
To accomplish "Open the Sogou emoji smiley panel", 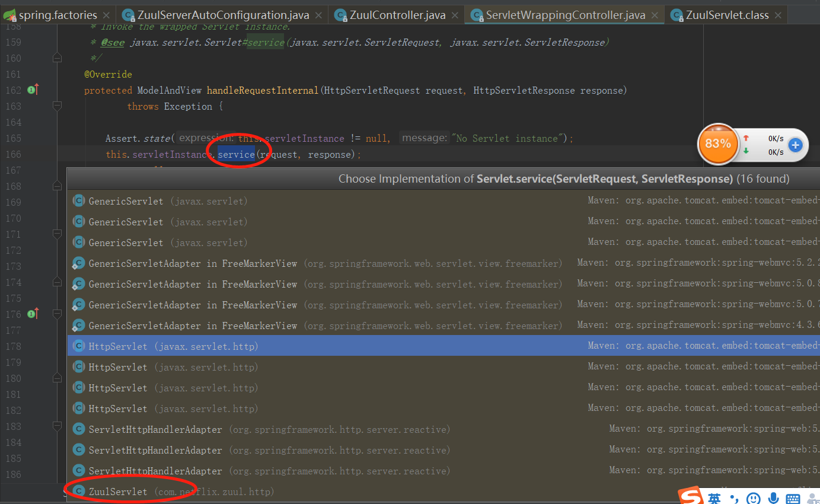I will point(754,499).
